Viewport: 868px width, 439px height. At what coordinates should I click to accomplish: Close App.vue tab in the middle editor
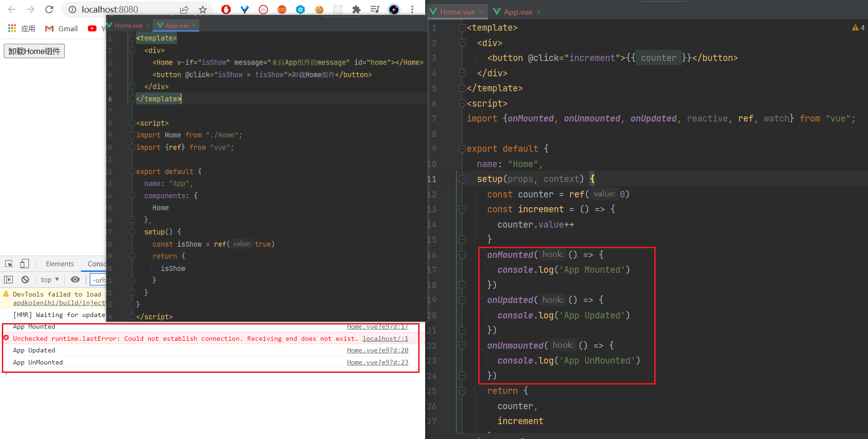[x=194, y=26]
